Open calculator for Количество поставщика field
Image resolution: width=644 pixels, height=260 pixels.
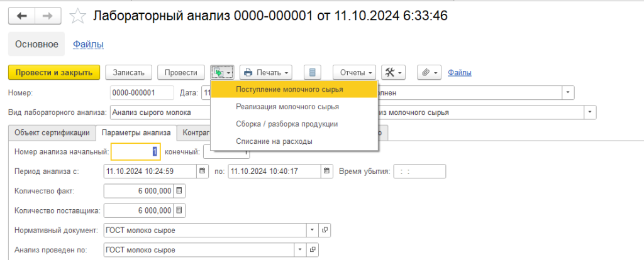[x=179, y=210]
